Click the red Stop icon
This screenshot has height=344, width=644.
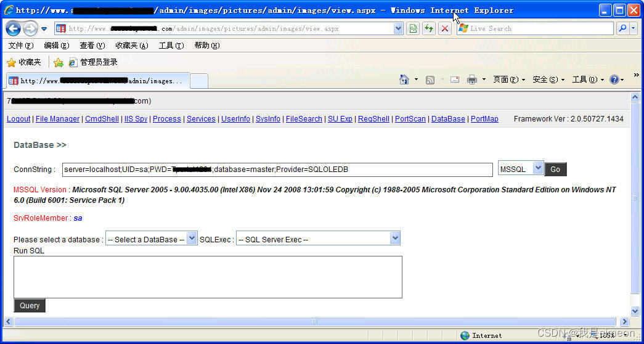[444, 28]
